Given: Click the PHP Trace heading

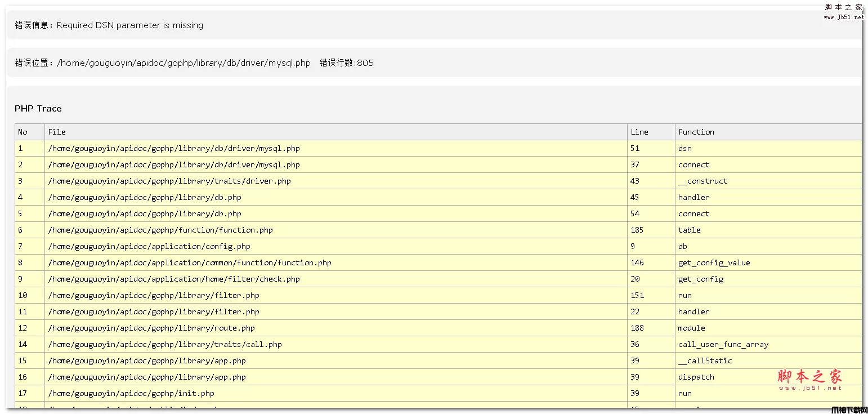Looking at the screenshot, I should click(38, 108).
